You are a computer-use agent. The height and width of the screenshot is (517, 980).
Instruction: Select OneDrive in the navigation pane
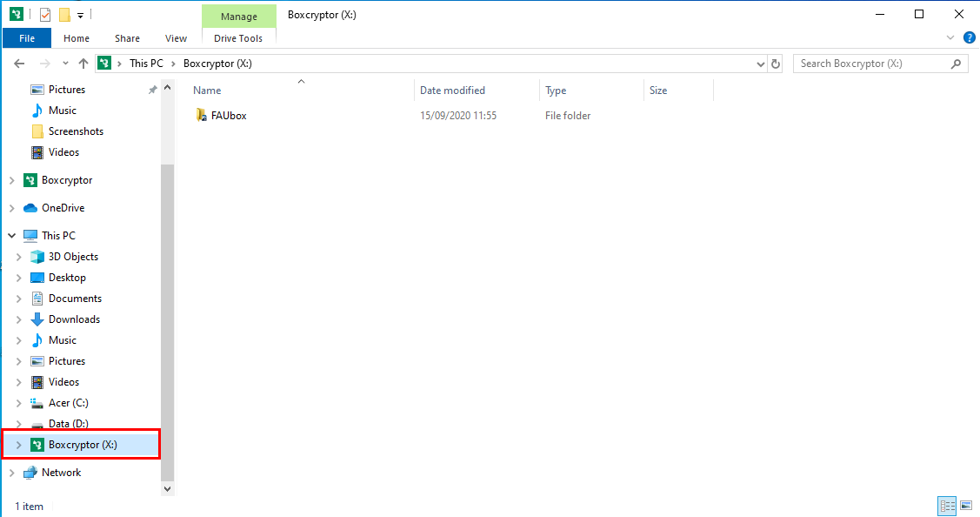(x=63, y=208)
